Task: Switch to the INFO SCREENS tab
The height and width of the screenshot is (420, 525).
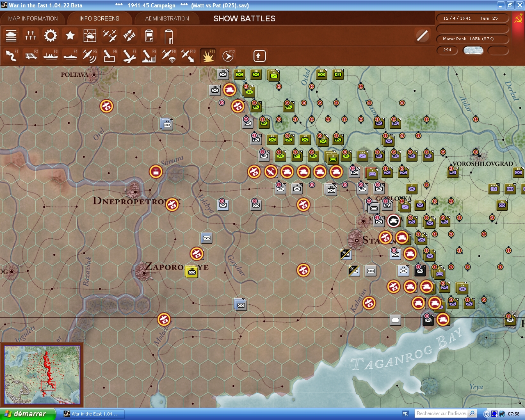Action: 99,18
